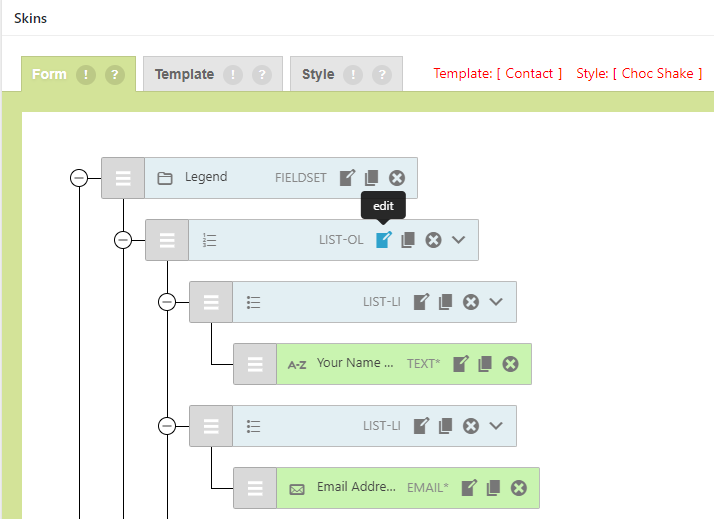Click the Form tab help question mark
This screenshot has width=714, height=519.
115,74
